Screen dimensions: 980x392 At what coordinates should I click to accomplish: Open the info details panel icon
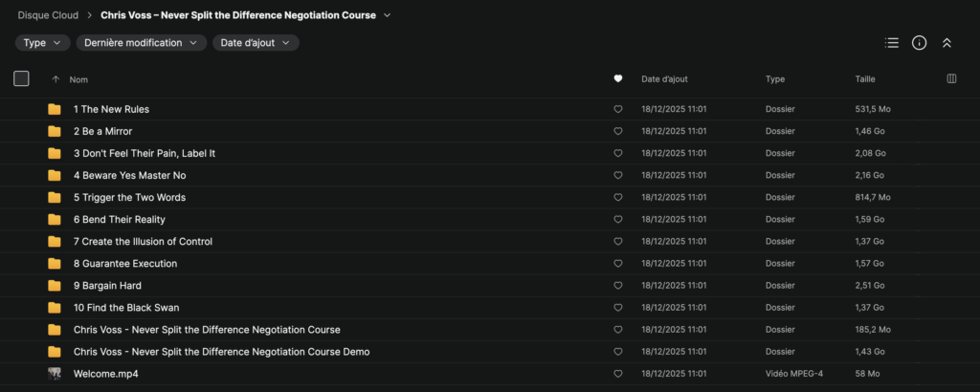point(919,43)
